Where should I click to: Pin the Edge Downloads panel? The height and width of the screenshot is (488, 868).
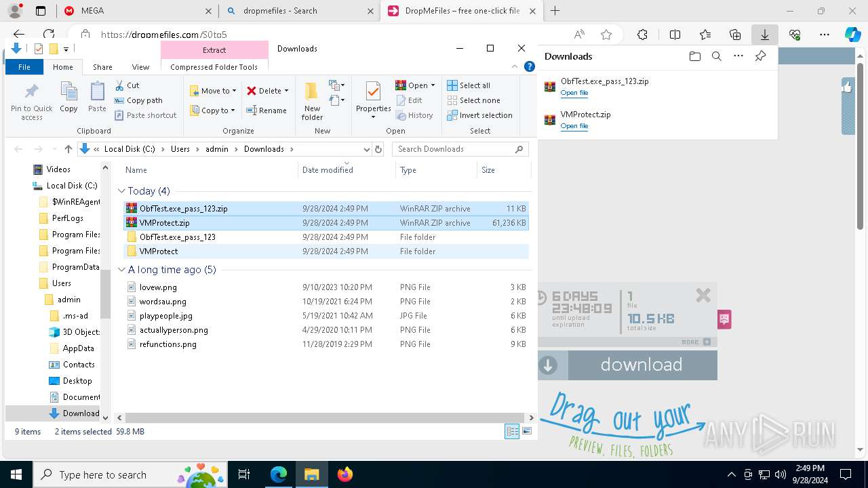[x=760, y=56]
